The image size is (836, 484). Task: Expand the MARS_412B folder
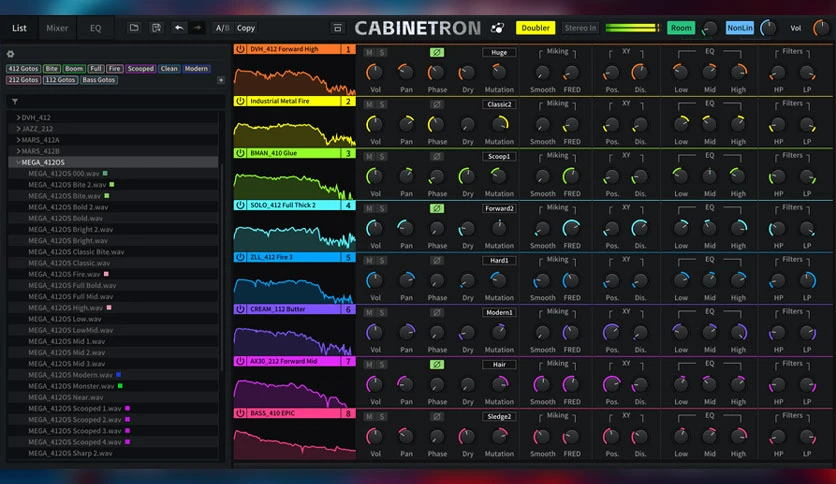click(x=18, y=151)
